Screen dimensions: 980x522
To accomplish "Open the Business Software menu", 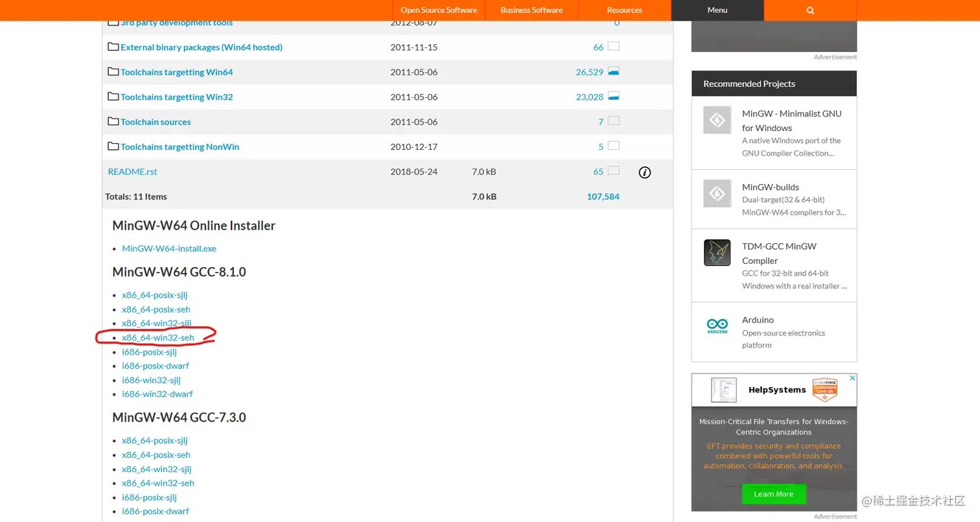I will [531, 10].
